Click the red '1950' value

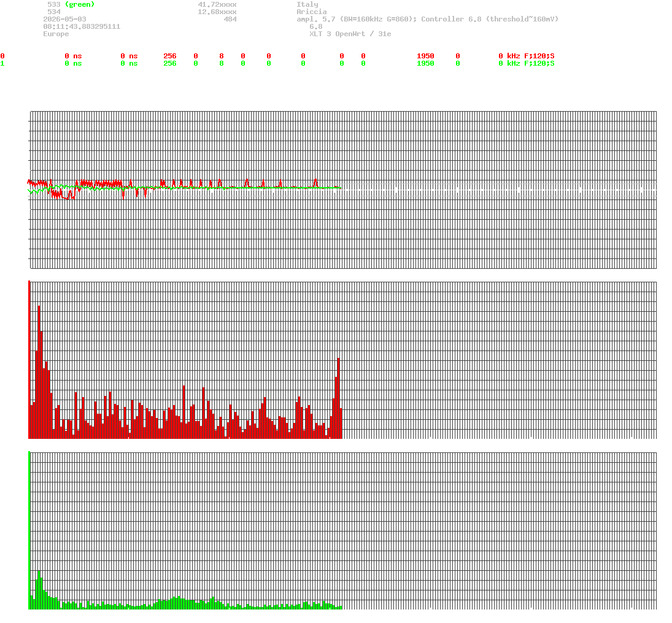tap(425, 56)
